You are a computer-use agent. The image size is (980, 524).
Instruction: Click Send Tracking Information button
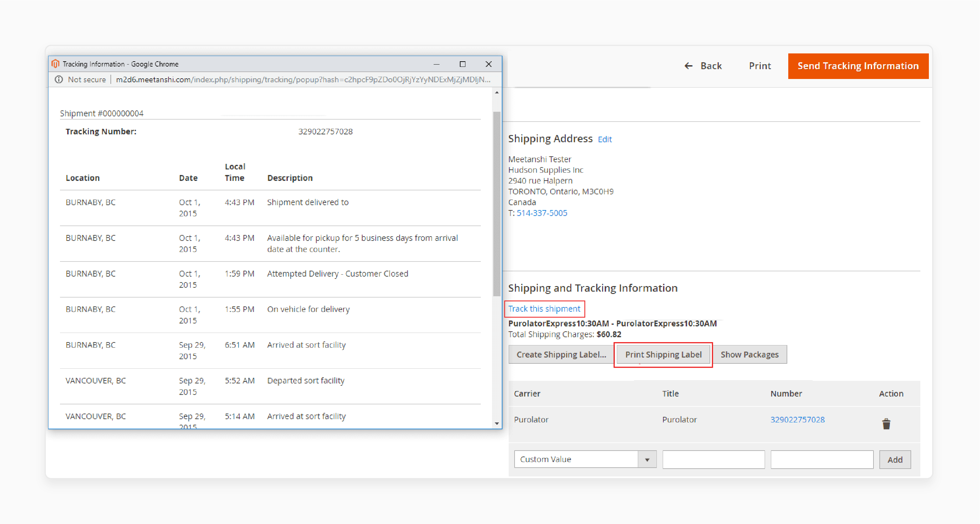858,66
